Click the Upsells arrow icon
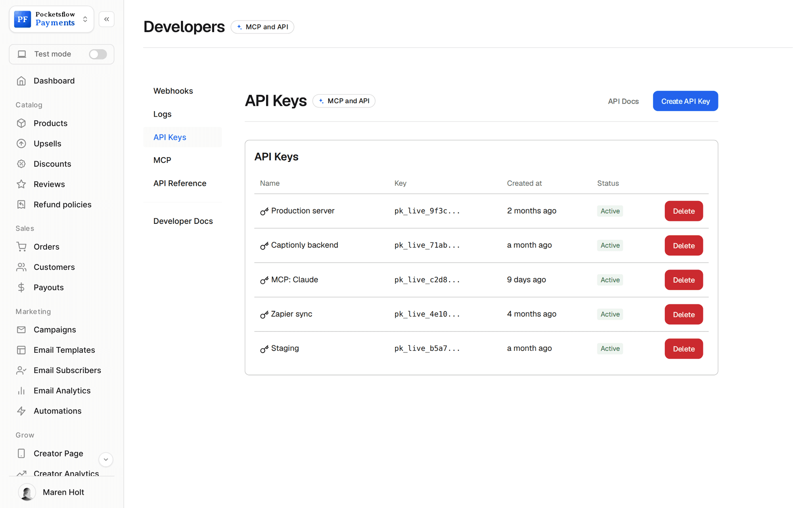The image size is (812, 508). (21, 144)
